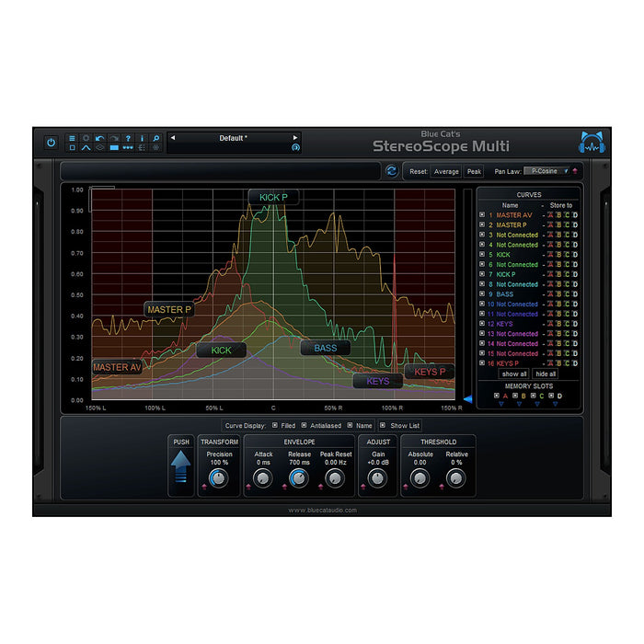Store BASS curve to slot C
Viewport: 644px width, 644px height.
tap(567, 294)
